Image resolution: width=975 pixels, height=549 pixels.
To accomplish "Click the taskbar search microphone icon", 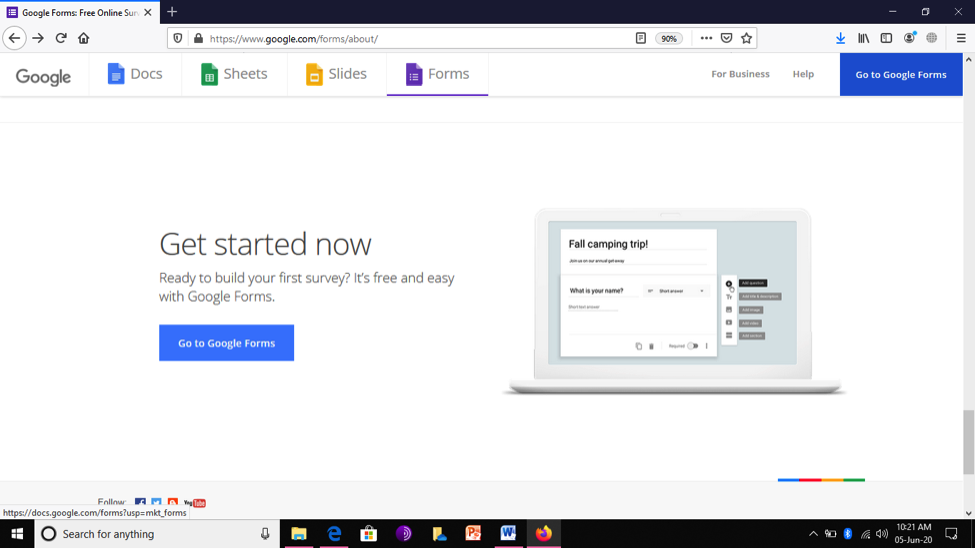I will 265,534.
